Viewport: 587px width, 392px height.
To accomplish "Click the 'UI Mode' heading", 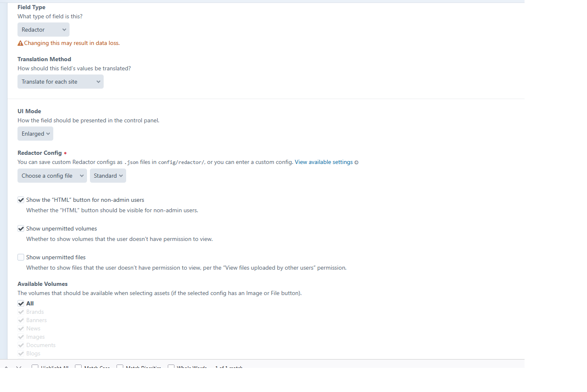I will point(30,112).
